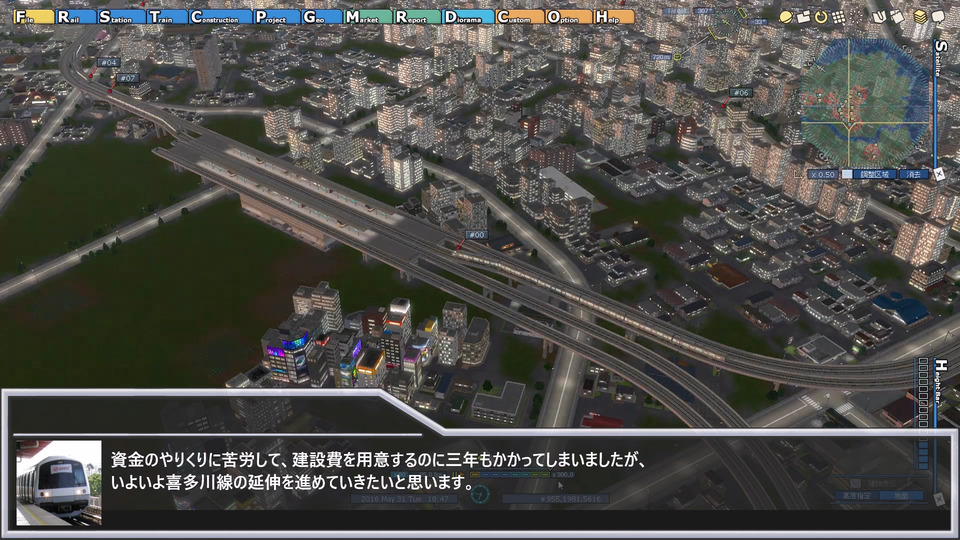Click the 消去 button under satellite map
The height and width of the screenshot is (540, 960).
tap(914, 174)
